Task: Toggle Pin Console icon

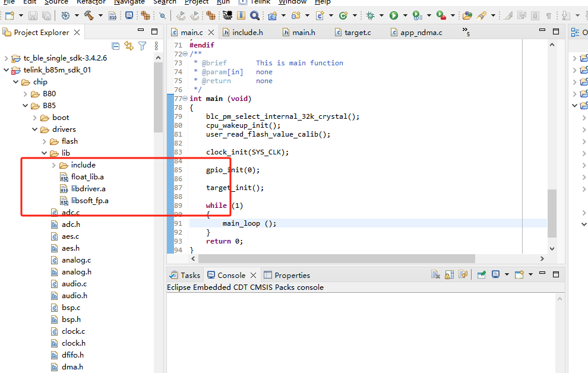Action: [482, 275]
